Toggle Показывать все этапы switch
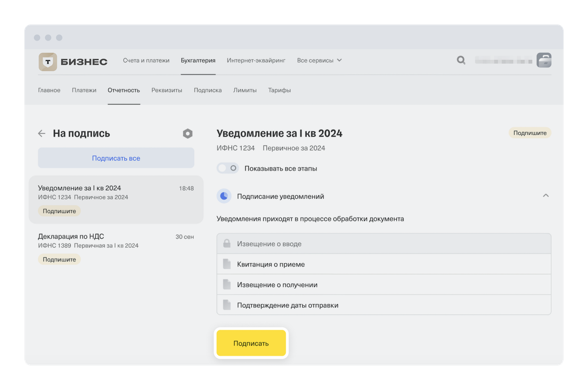588x390 pixels. 228,168
